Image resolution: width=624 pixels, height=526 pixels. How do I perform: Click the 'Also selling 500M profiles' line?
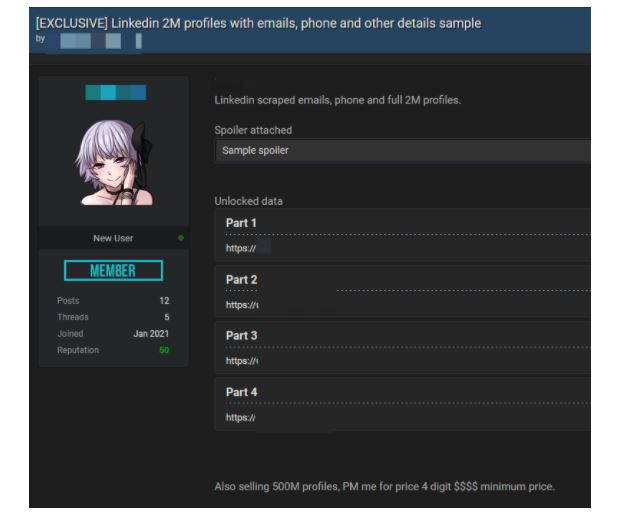[x=384, y=486]
